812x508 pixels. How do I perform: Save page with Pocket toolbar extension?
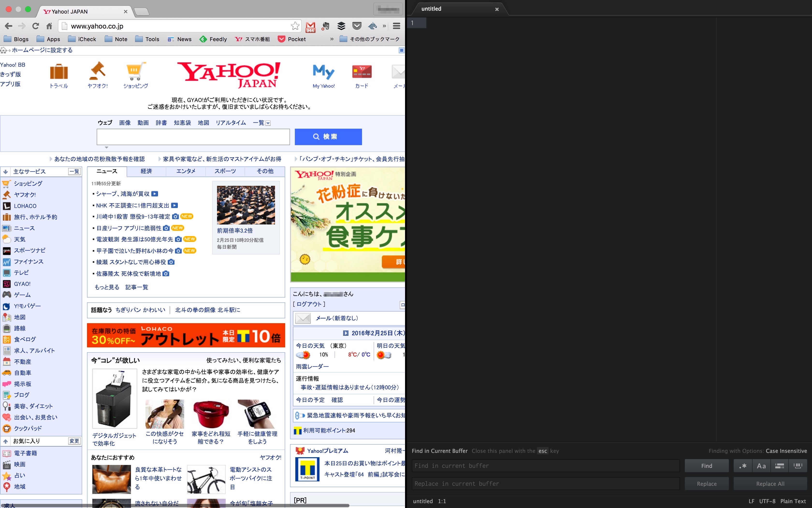357,26
